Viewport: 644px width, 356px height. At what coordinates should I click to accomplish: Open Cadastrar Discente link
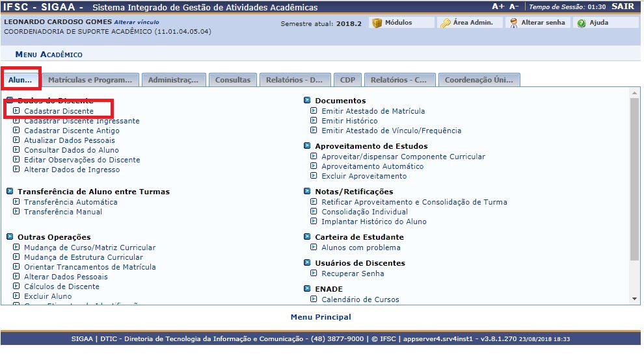click(x=59, y=111)
